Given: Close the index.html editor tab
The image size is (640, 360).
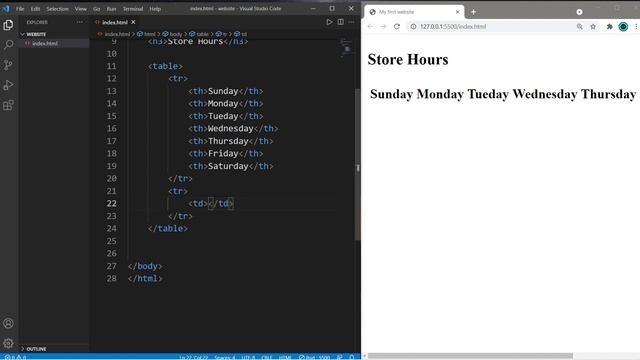Looking at the screenshot, I should coord(133,22).
